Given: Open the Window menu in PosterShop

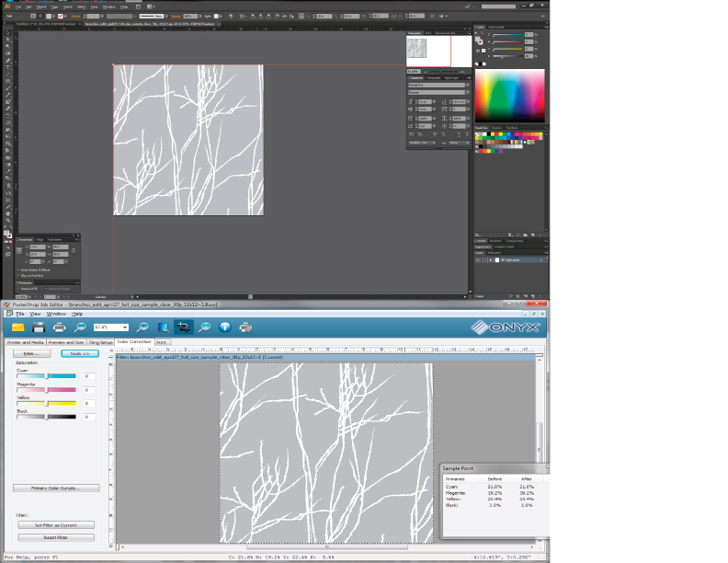Looking at the screenshot, I should tap(56, 314).
